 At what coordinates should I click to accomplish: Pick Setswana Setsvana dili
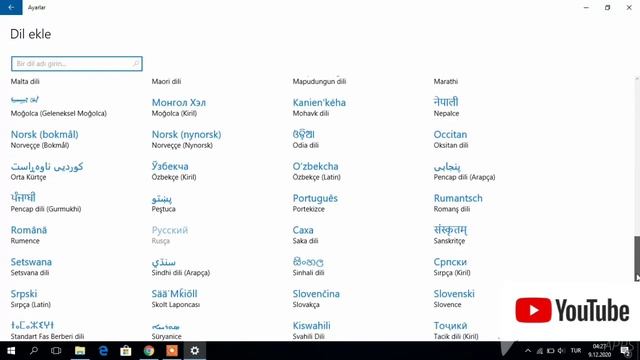tap(31, 266)
